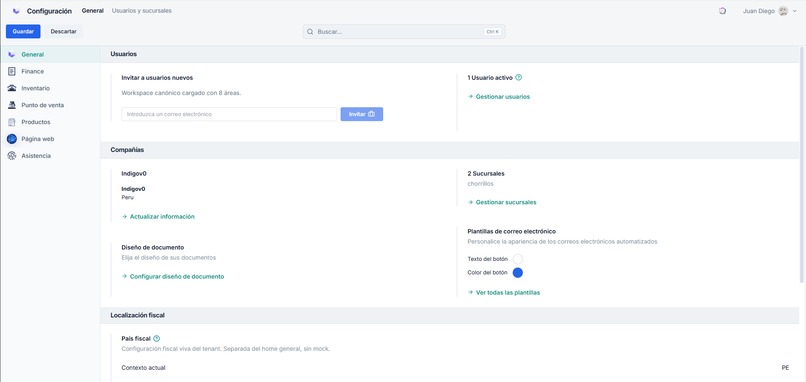Screen dimensions: 806x382
Task: Focus the Buscar search field
Action: 404,32
